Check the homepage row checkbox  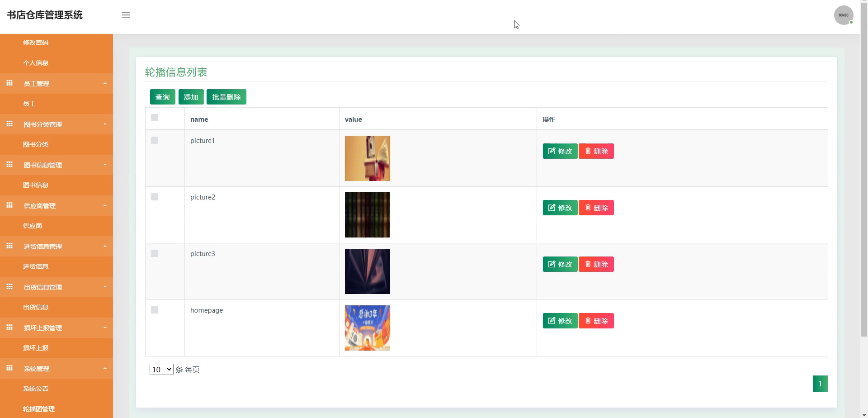tap(155, 310)
